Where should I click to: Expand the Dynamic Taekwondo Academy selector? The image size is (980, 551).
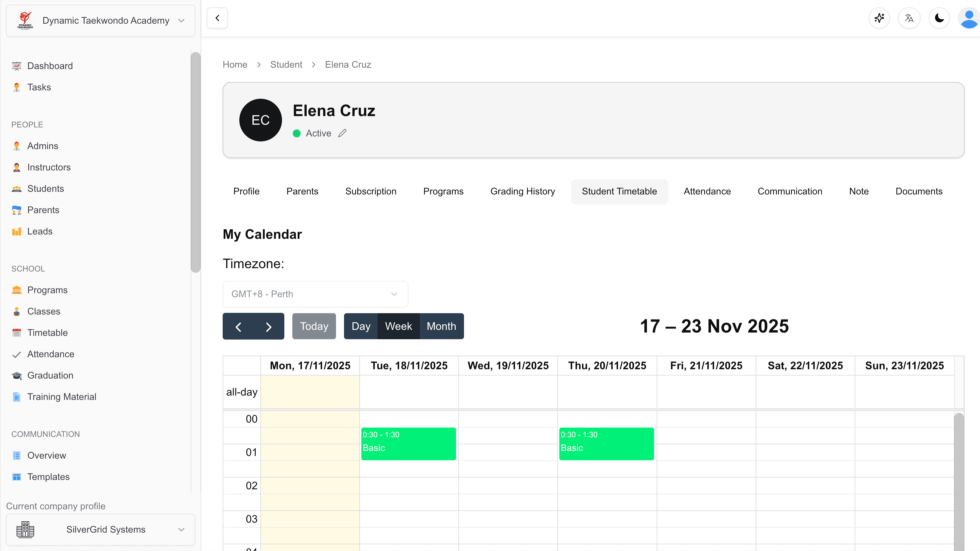101,21
